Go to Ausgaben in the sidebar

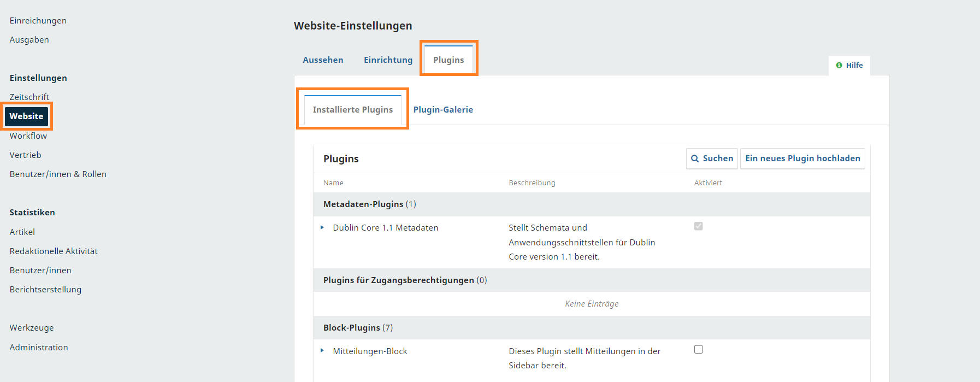29,40
